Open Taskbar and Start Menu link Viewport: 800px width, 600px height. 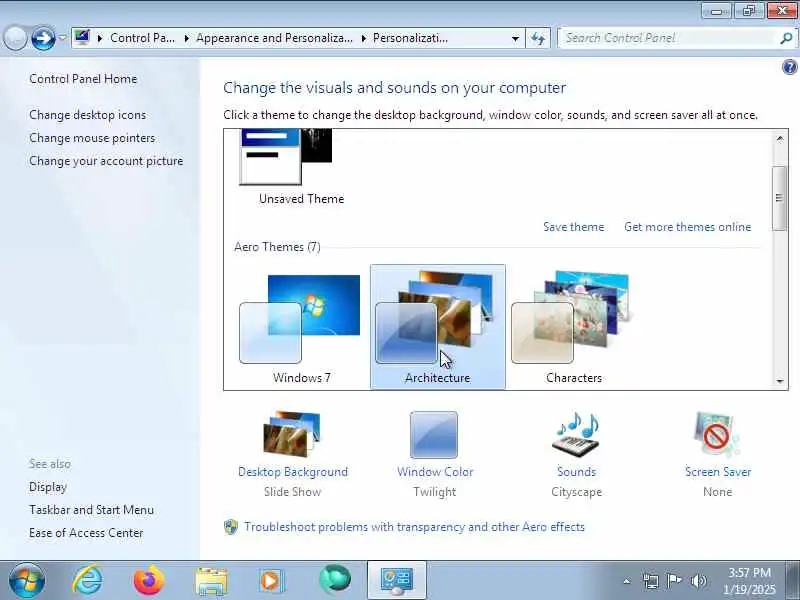pyautogui.click(x=91, y=510)
